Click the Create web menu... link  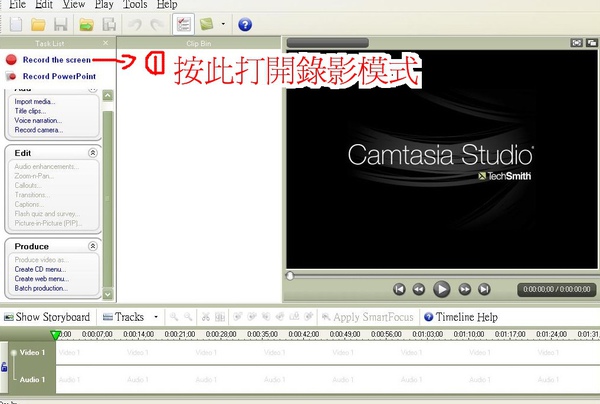41,279
